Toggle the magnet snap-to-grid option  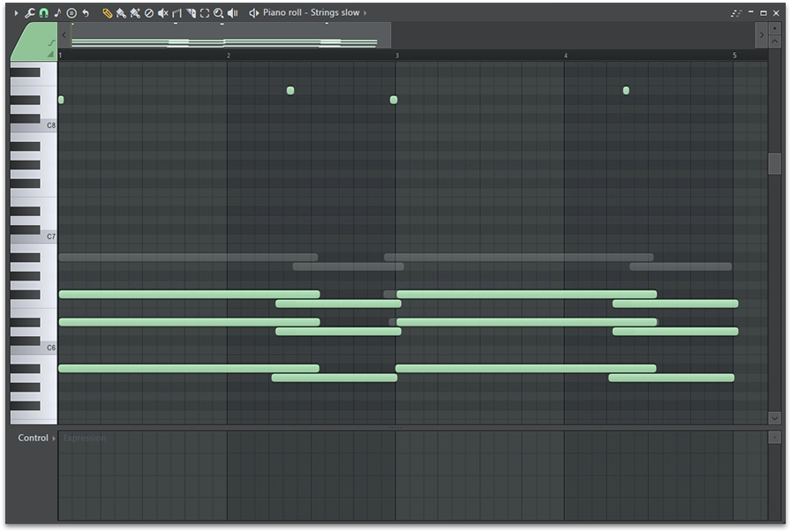click(43, 13)
